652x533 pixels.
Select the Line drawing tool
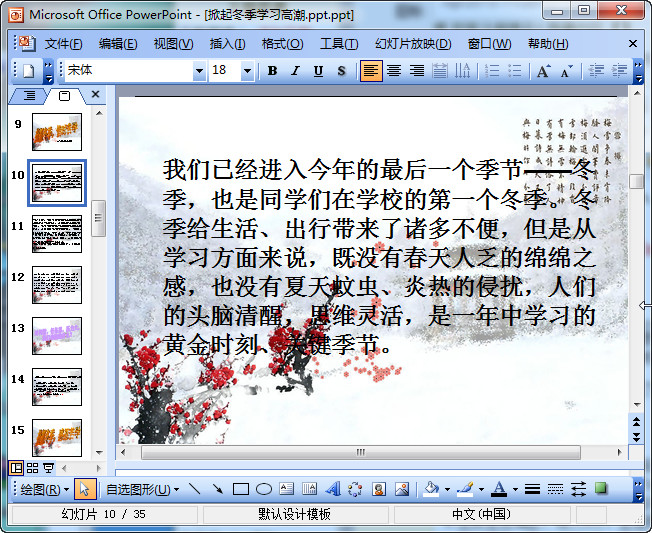[193, 489]
